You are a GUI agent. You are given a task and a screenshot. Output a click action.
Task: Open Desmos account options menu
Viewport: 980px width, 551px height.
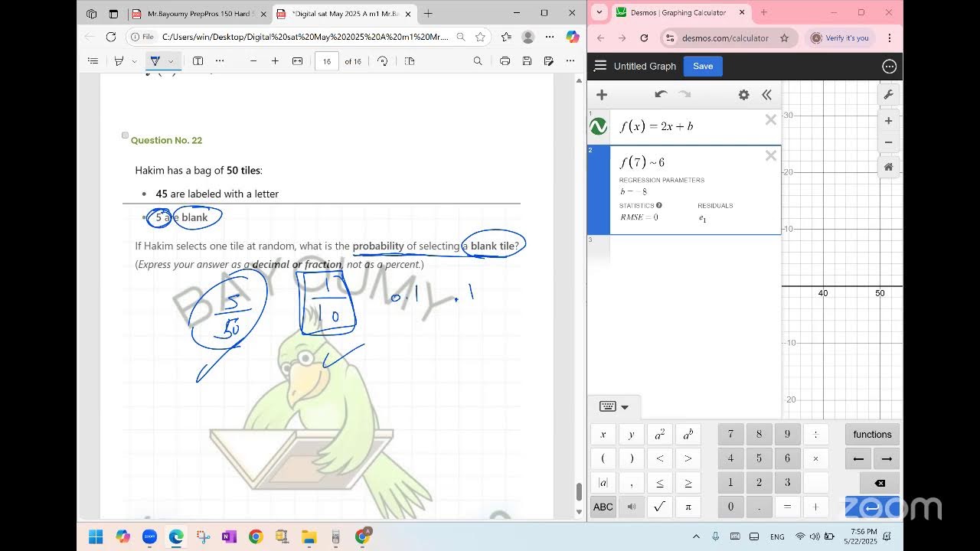pos(889,67)
